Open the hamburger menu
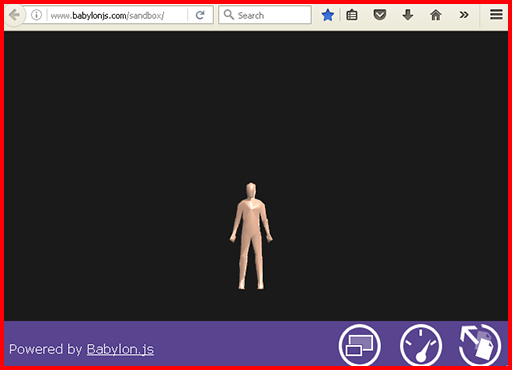Viewport: 512px width, 370px height. (496, 15)
